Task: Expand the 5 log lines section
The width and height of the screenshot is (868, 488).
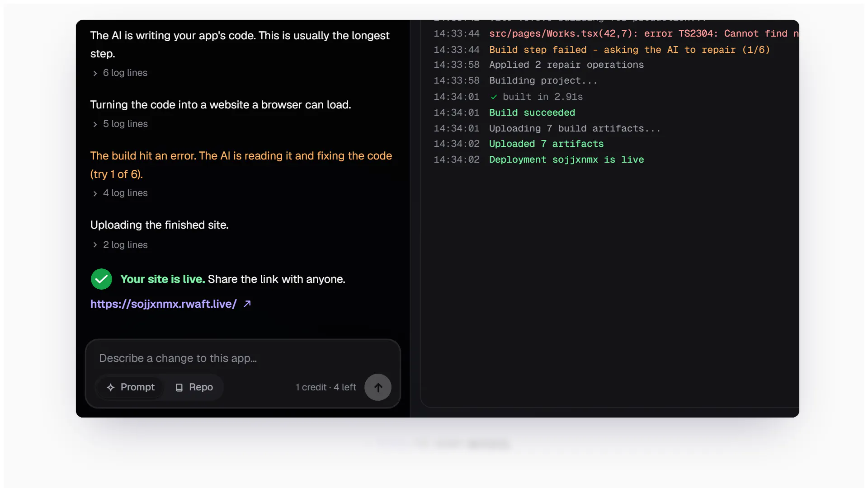Action: (x=120, y=124)
